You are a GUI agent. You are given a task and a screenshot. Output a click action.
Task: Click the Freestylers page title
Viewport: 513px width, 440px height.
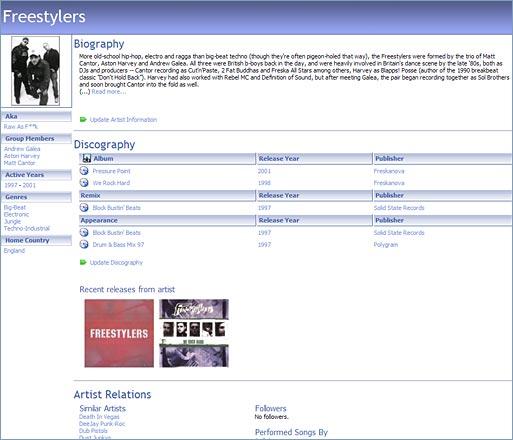tap(44, 17)
